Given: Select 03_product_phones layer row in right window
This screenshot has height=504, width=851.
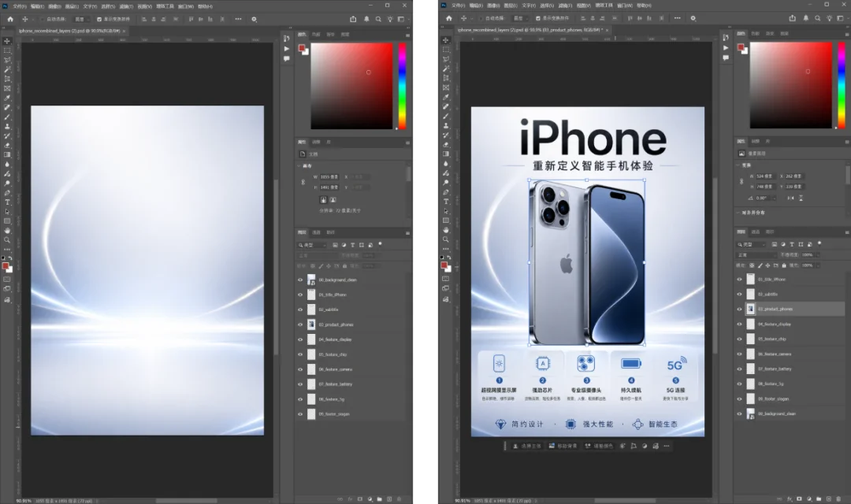Looking at the screenshot, I should [790, 309].
